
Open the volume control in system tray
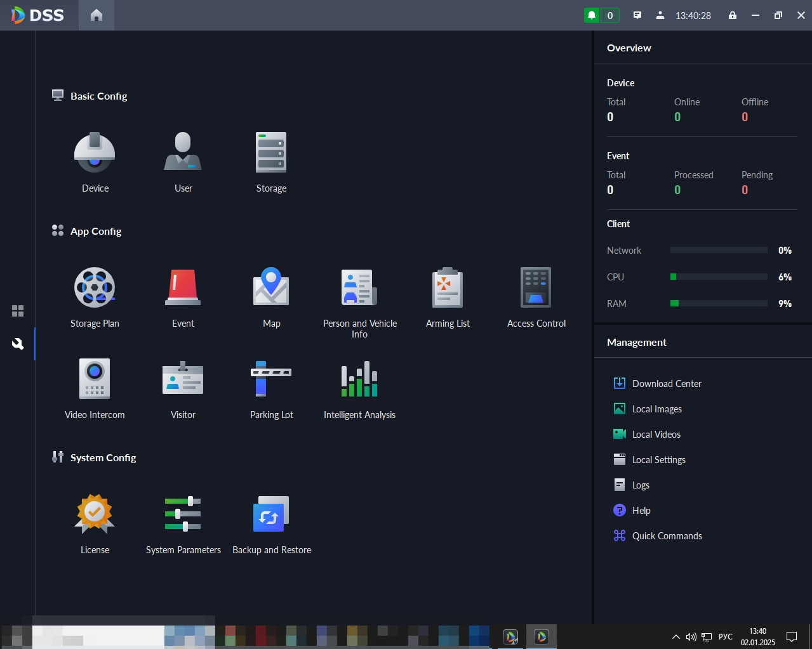coord(691,636)
